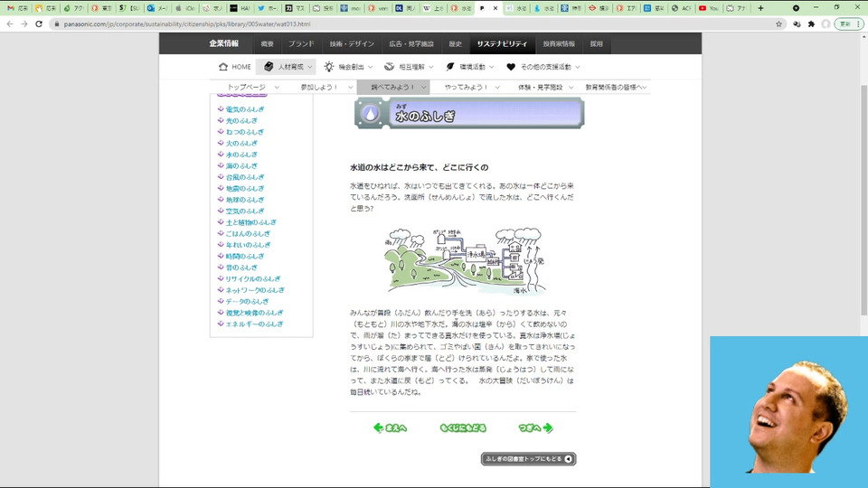This screenshot has width=868, height=488.
Task: Reload the page with the refresh icon
Action: 39,23
